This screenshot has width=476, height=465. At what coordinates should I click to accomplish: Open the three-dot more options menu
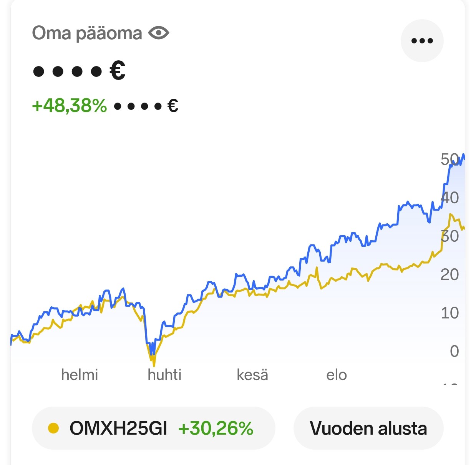pyautogui.click(x=422, y=41)
